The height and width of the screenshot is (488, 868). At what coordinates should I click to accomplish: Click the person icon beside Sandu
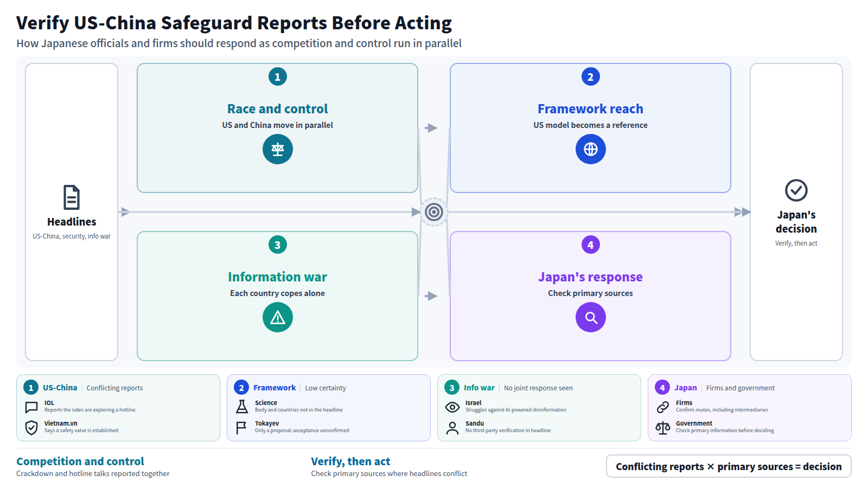452,428
